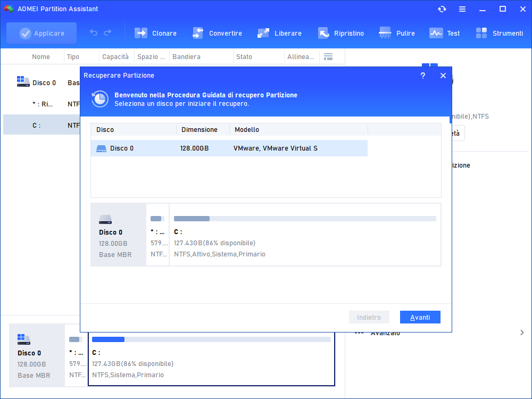Select C: partition in bottom disk map
Viewport: 532px width, 399px height.
point(211,359)
